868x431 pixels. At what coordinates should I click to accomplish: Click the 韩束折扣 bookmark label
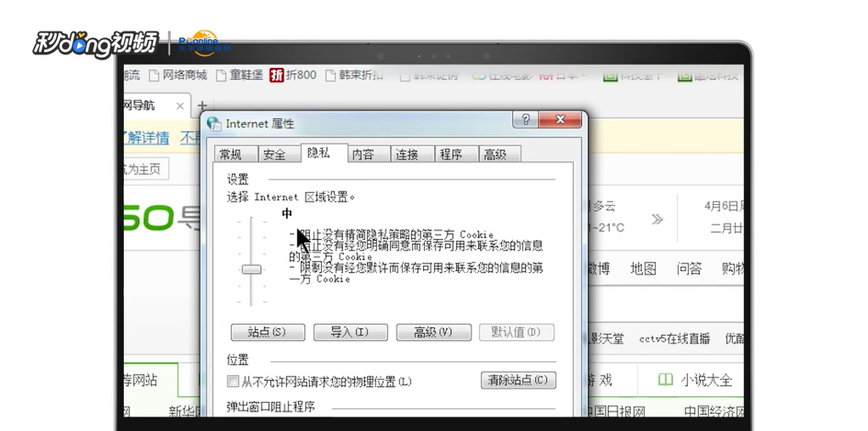(361, 75)
